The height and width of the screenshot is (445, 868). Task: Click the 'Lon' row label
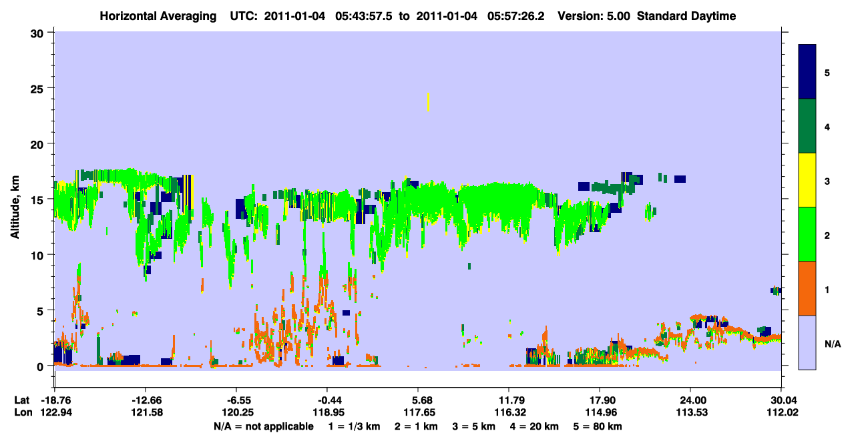click(22, 412)
